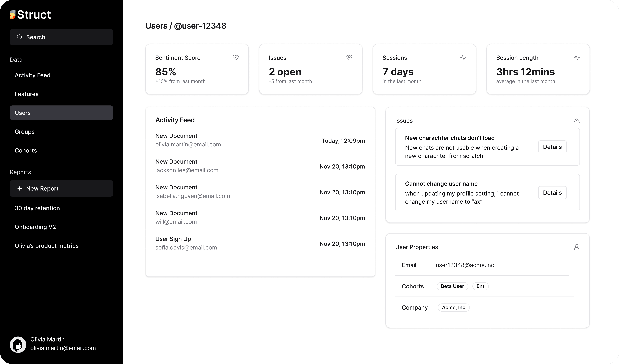Click 'New charachter chats don't load' title
619x364 pixels.
pyautogui.click(x=450, y=138)
